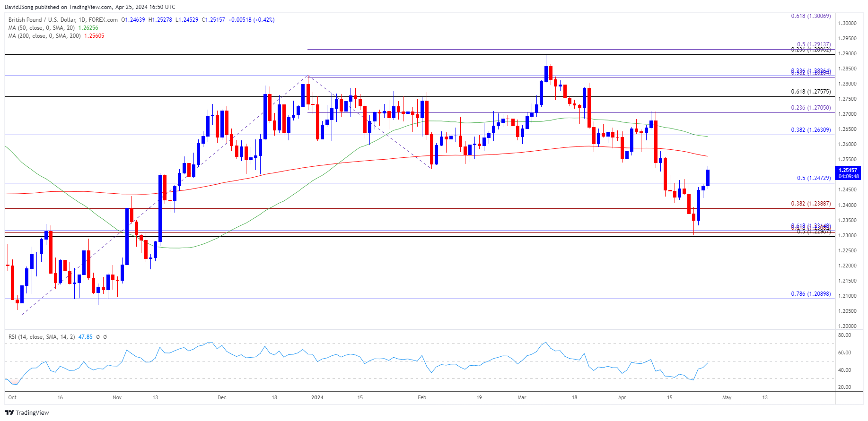The width and height of the screenshot is (868, 421).
Task: Click the 20.00 RSI axis label
Action: click(x=844, y=387)
